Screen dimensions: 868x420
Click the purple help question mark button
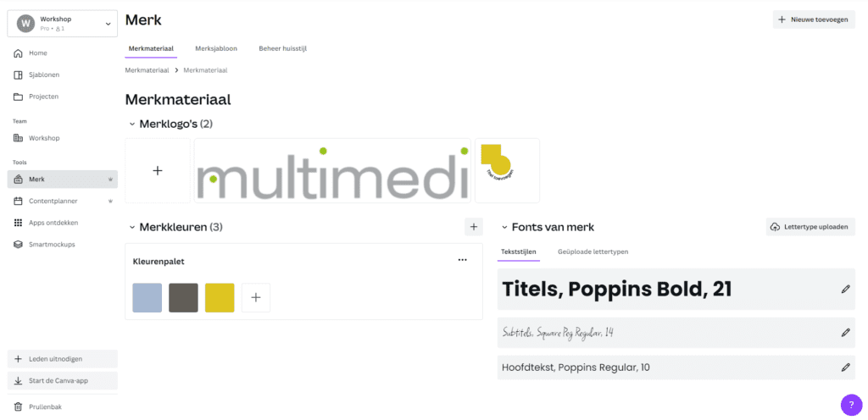click(851, 405)
